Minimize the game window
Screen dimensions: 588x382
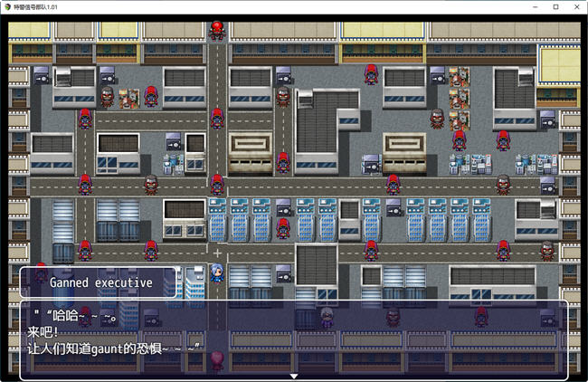click(504, 7)
